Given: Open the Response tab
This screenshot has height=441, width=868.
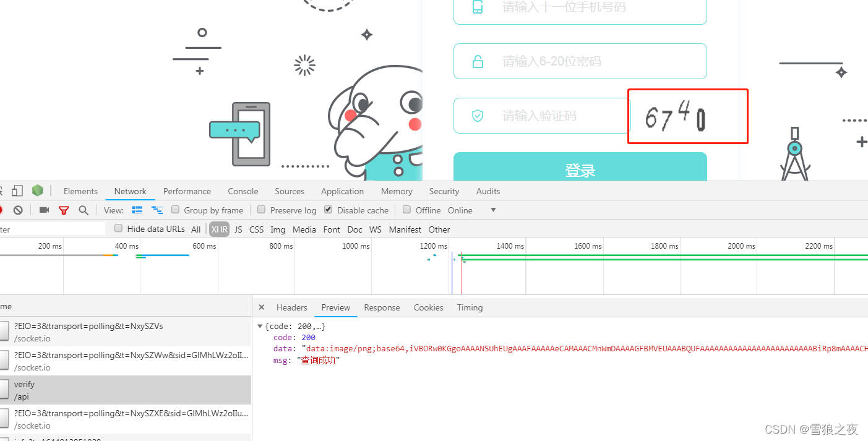Looking at the screenshot, I should pos(382,307).
